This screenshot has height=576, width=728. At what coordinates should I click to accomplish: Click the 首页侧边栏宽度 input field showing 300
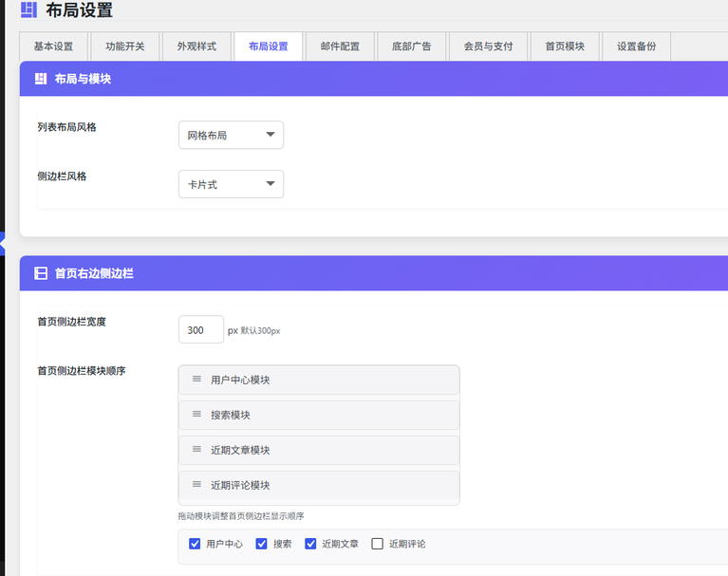tap(201, 329)
